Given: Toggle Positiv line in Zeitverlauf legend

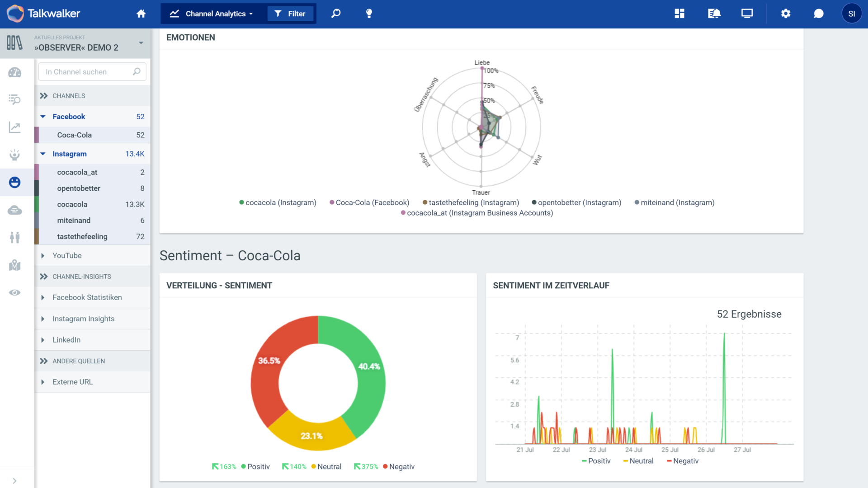Looking at the screenshot, I should point(596,461).
